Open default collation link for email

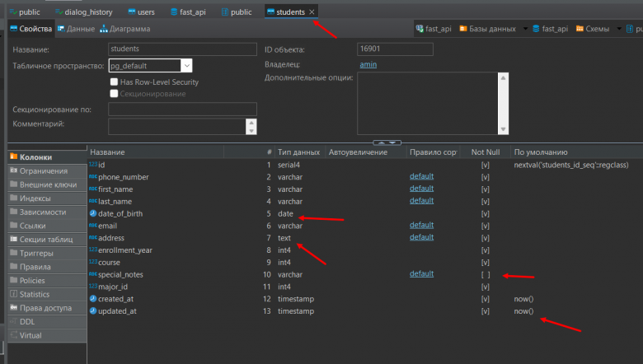421,225
